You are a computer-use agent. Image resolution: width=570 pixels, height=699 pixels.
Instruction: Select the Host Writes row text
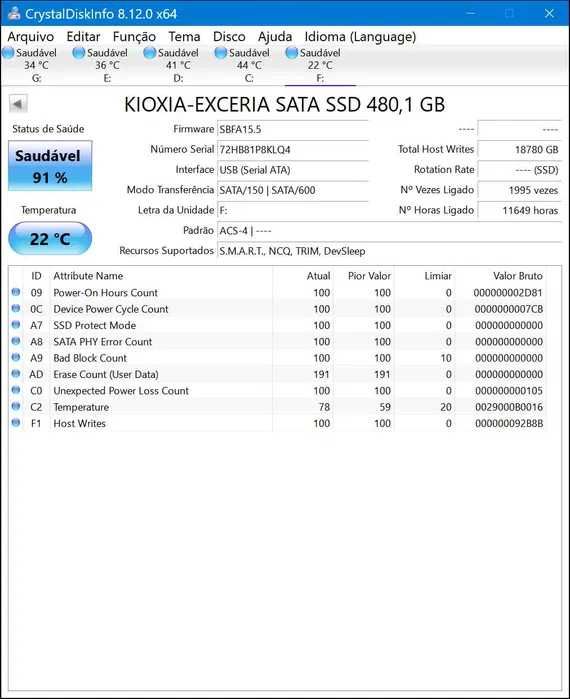pyautogui.click(x=79, y=424)
